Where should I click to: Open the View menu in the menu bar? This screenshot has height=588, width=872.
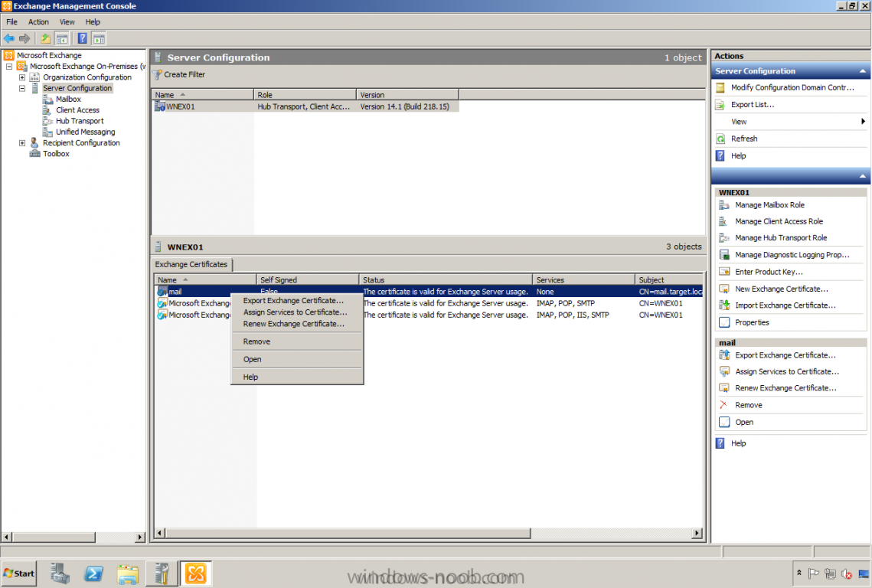pyautogui.click(x=67, y=22)
